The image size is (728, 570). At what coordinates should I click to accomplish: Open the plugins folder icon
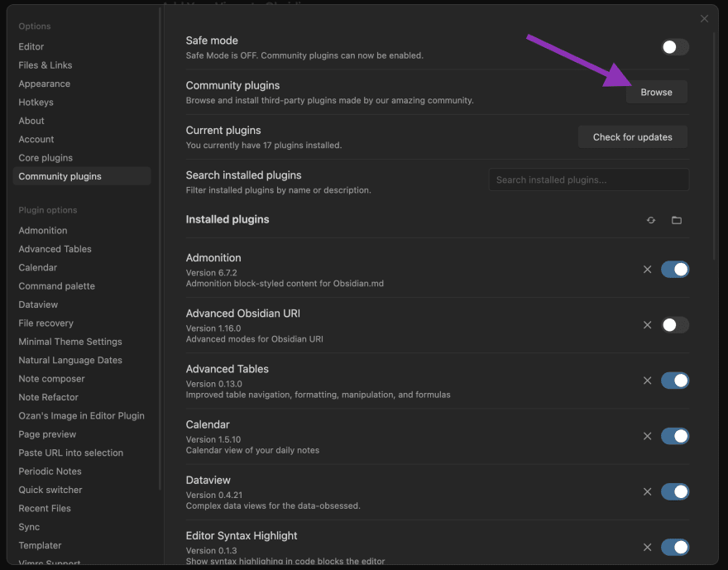(x=677, y=220)
